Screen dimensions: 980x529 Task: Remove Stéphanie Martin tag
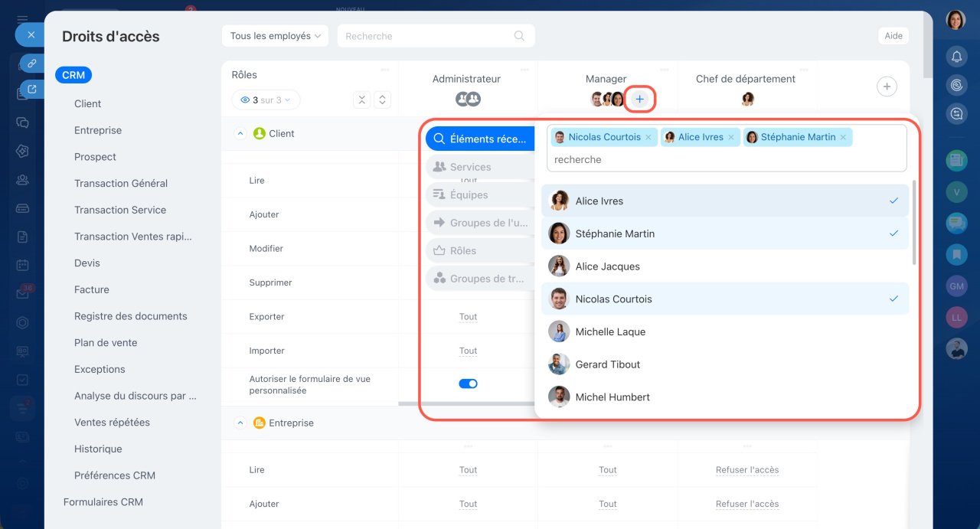(x=843, y=138)
